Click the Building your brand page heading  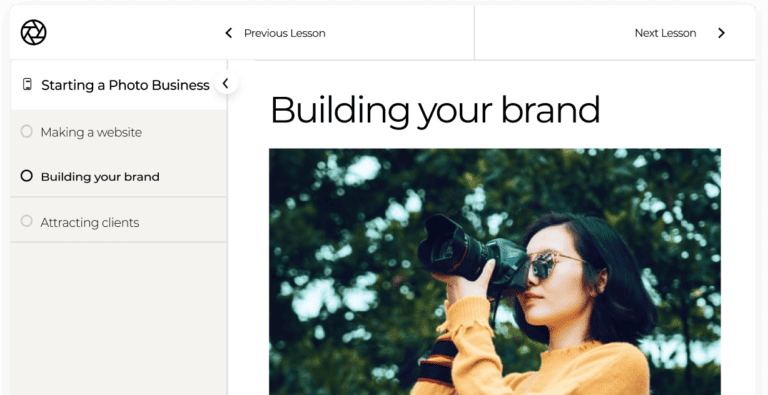pos(435,111)
